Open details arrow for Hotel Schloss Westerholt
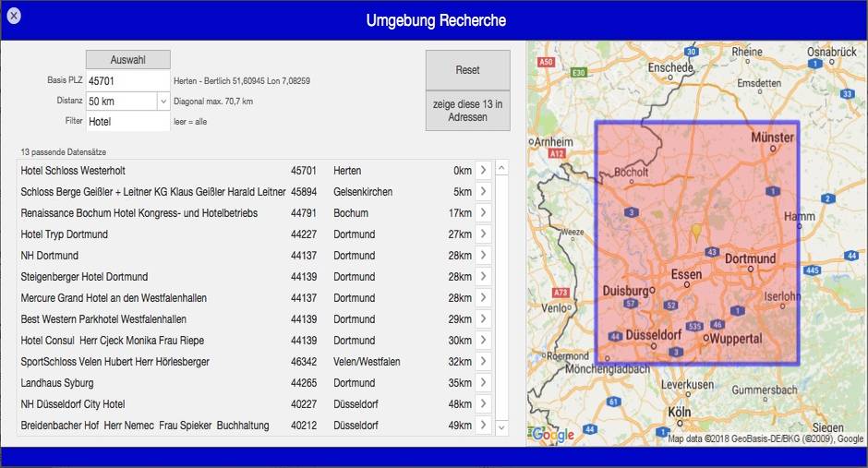This screenshot has width=868, height=468. (x=483, y=171)
